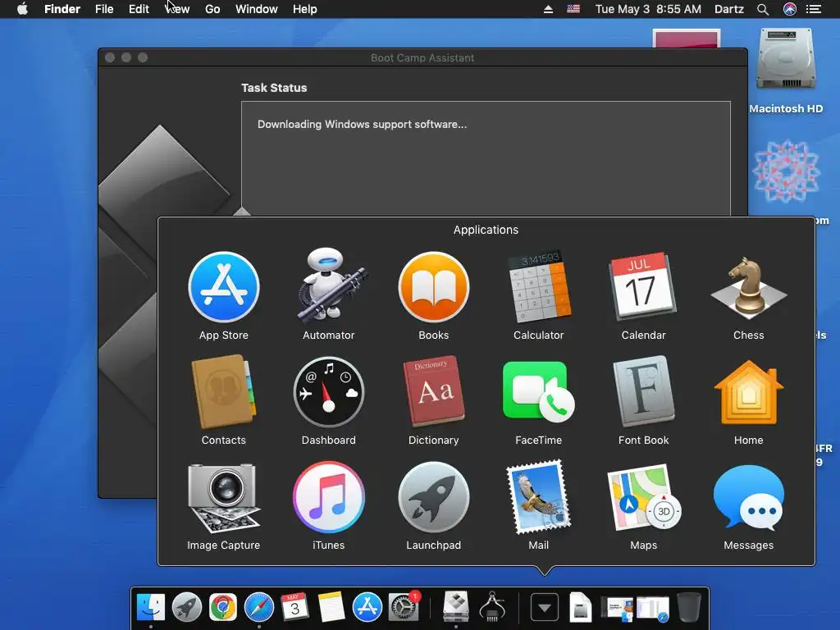Launch Maps from the stack
840x630 pixels.
[643, 497]
